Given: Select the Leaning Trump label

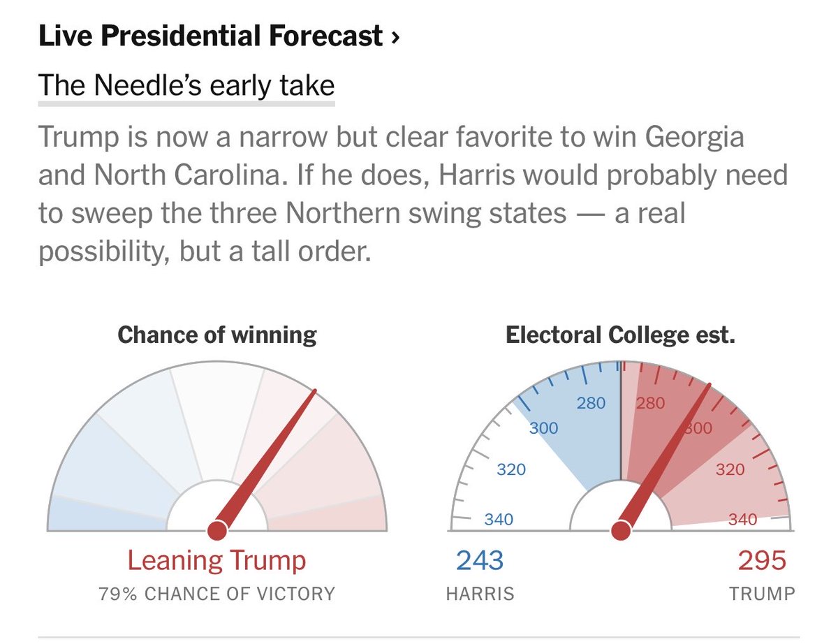Looking at the screenshot, I should [x=216, y=560].
